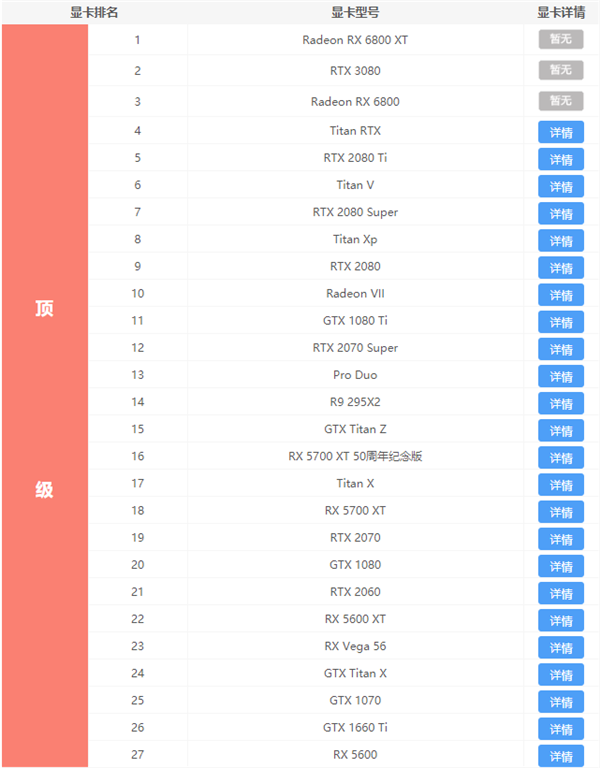The image size is (600, 768).
Task: Click the RTX 2070 Super model name
Action: [355, 348]
